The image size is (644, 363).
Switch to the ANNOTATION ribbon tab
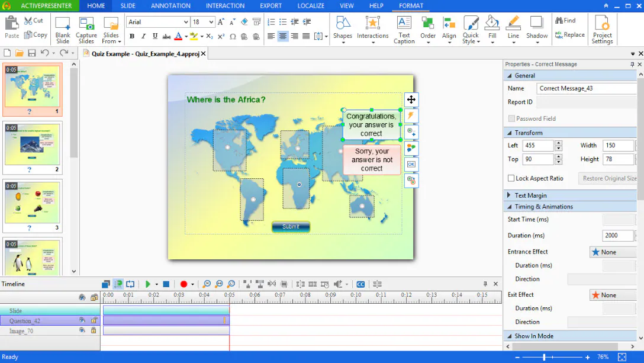coord(170,6)
